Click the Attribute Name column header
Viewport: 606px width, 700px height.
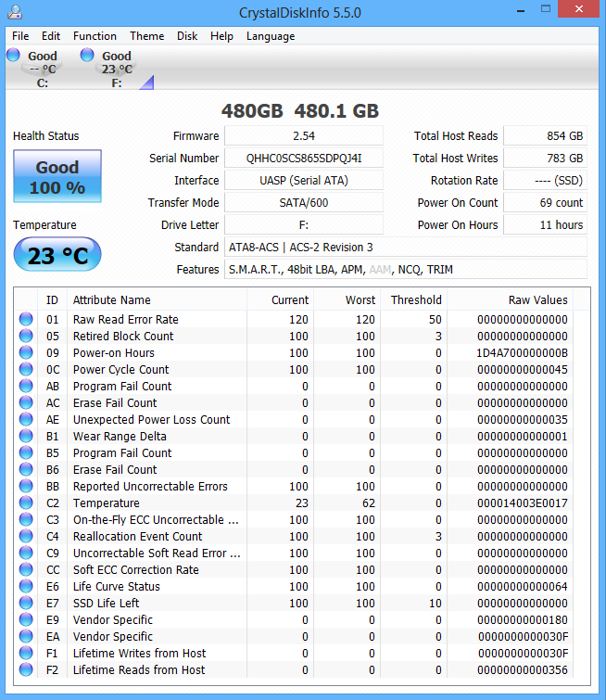(111, 300)
